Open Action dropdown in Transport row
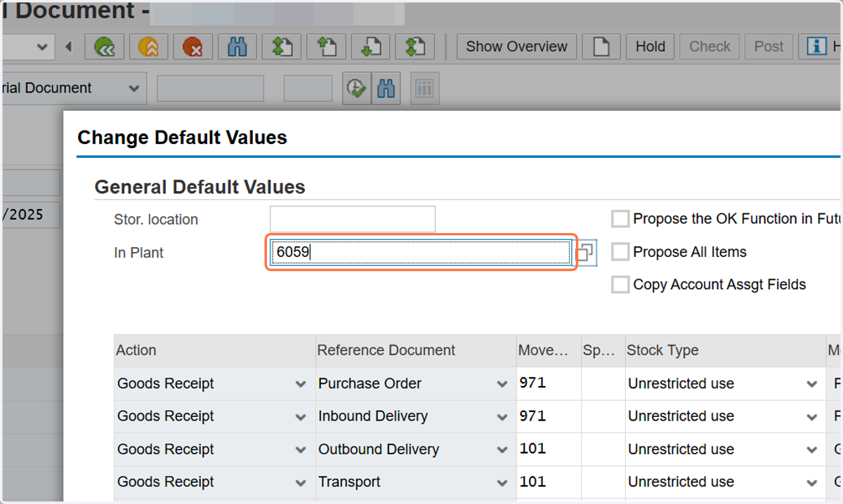 (x=301, y=482)
